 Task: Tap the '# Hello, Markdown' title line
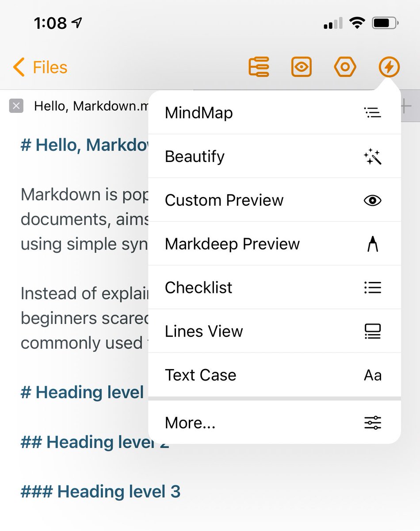pos(85,145)
